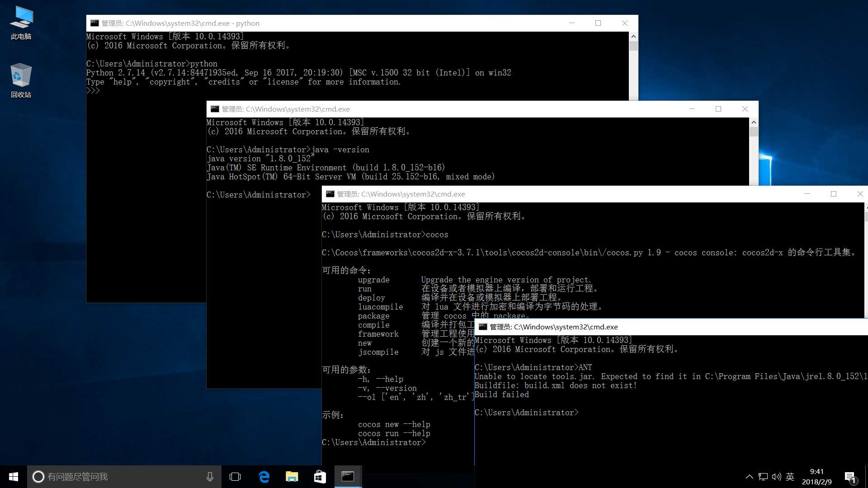This screenshot has height=488, width=868.
Task: Maximize the python cmd window
Action: [598, 23]
